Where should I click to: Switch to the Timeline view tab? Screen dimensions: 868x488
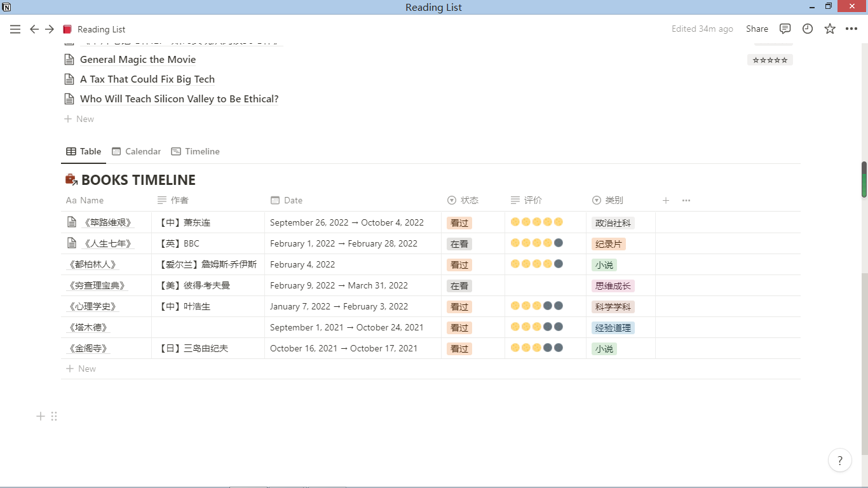(x=196, y=151)
